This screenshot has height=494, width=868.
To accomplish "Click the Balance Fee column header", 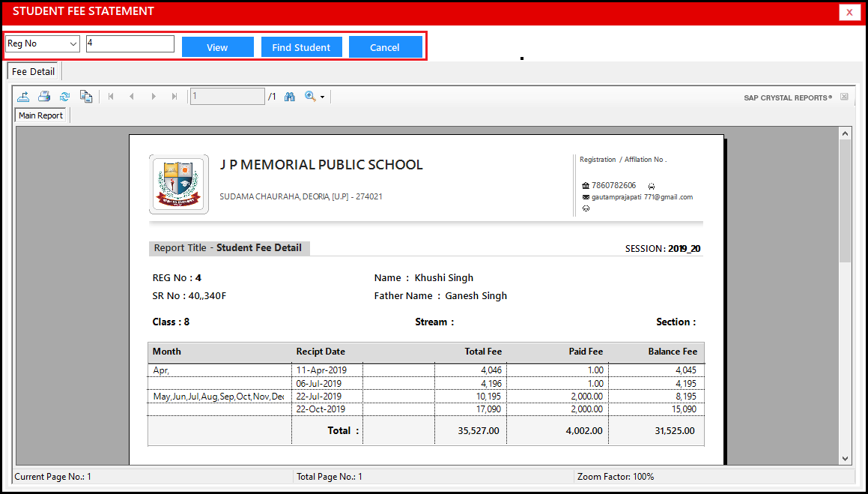I will 673,352.
